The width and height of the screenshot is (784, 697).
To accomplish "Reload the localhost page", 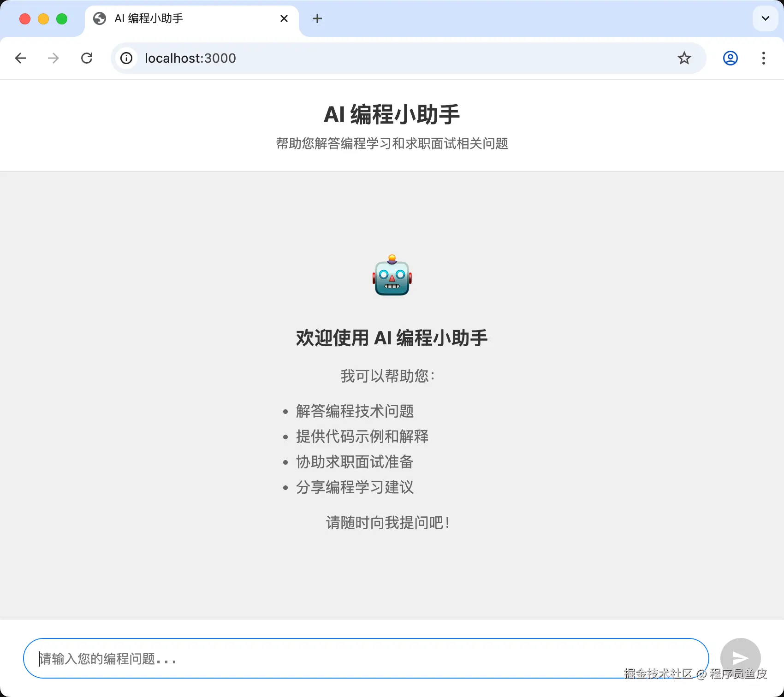I will (x=87, y=58).
